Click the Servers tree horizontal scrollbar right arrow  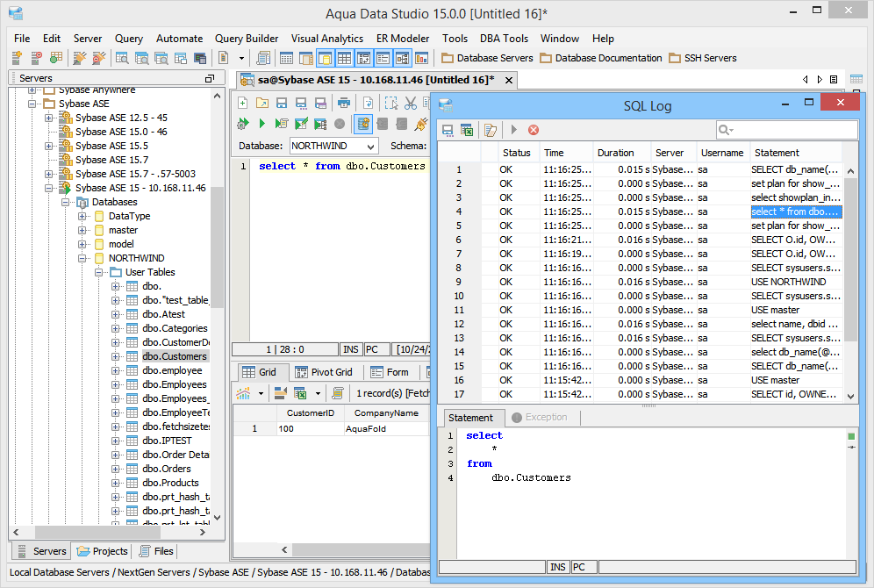[x=203, y=532]
